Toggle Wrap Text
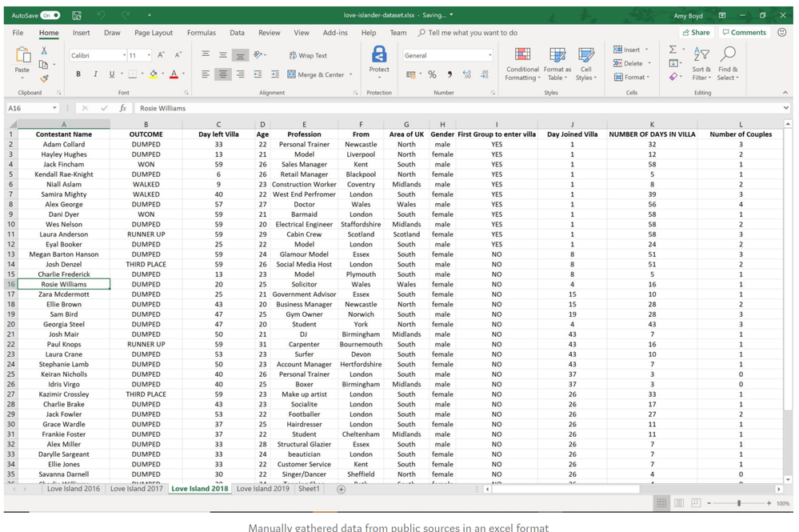799x532 pixels. pos(308,55)
